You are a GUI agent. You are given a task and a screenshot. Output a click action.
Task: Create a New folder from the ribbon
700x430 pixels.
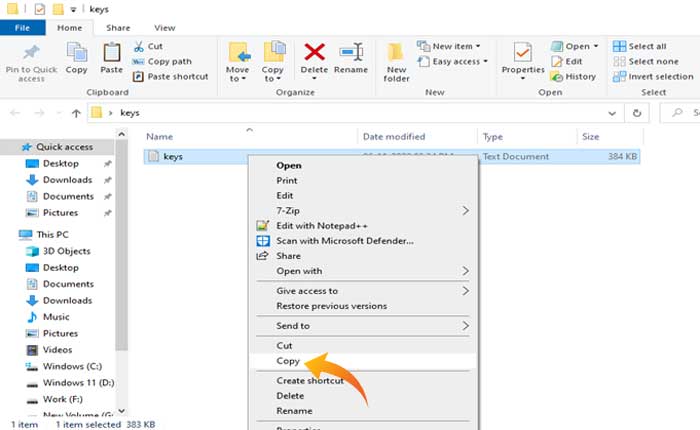tap(396, 60)
